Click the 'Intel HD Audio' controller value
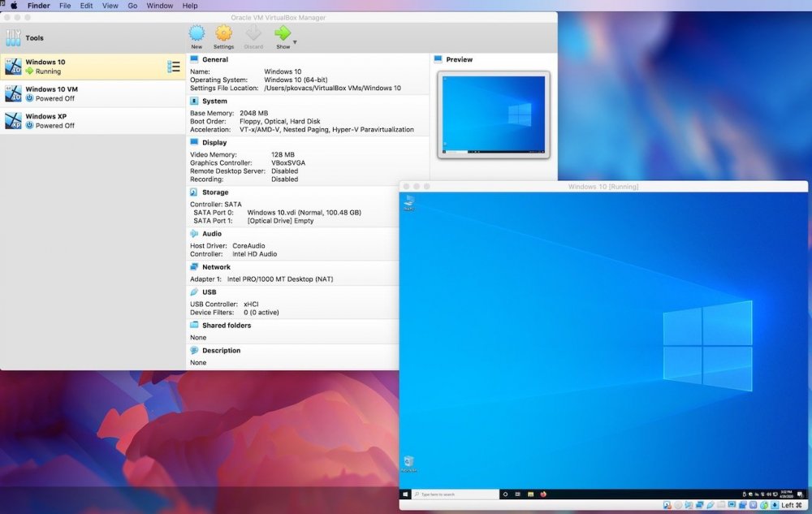This screenshot has width=812, height=514. 254,254
